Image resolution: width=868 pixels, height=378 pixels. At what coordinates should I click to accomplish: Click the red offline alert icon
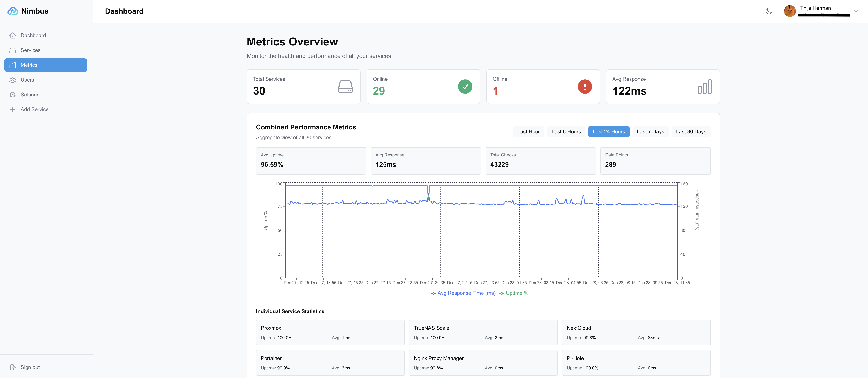(x=585, y=87)
